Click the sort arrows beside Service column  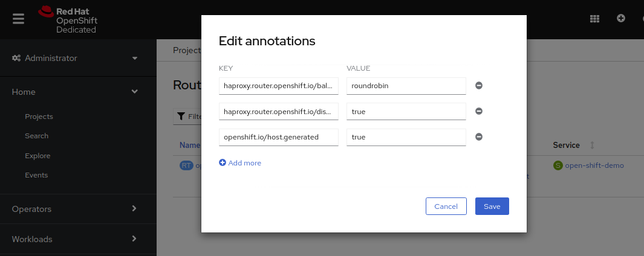pyautogui.click(x=592, y=146)
